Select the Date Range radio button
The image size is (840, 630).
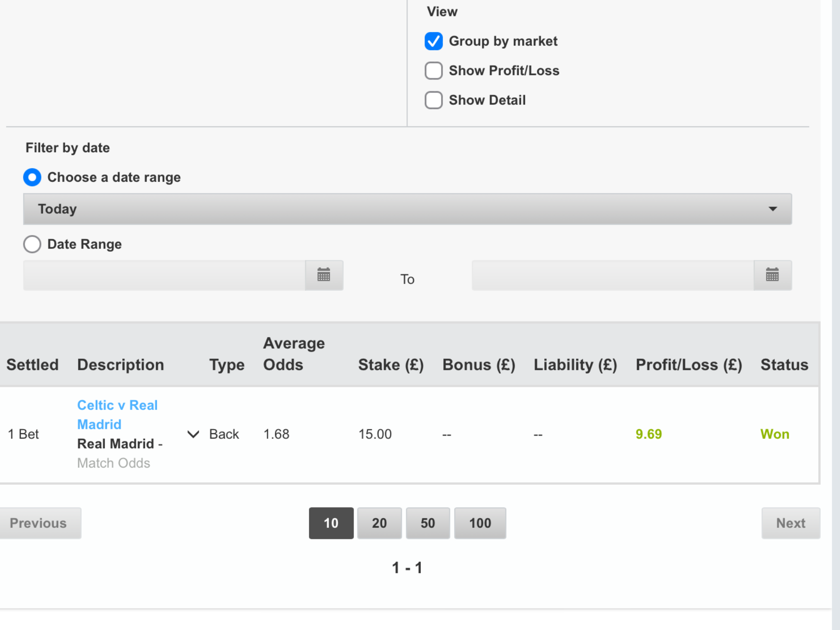32,244
